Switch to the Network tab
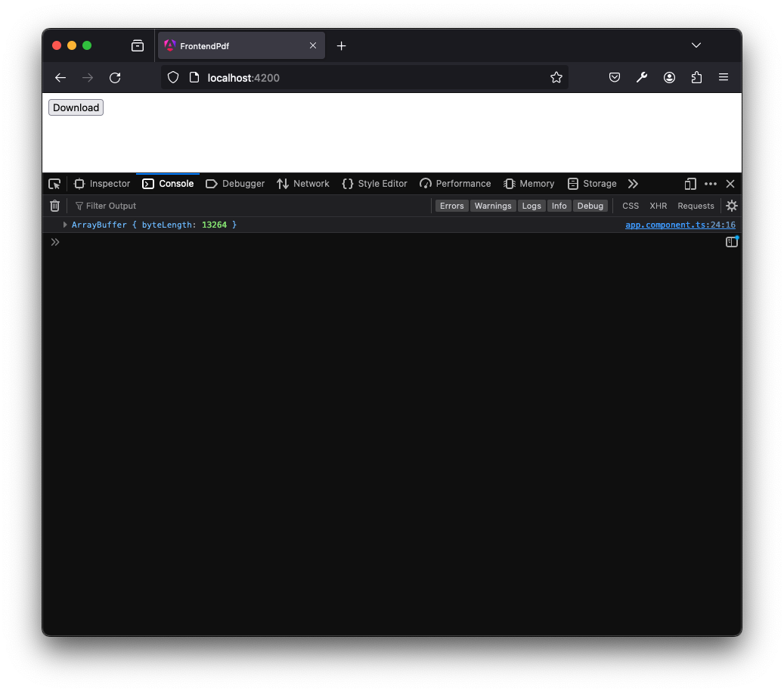The height and width of the screenshot is (692, 784). point(309,184)
